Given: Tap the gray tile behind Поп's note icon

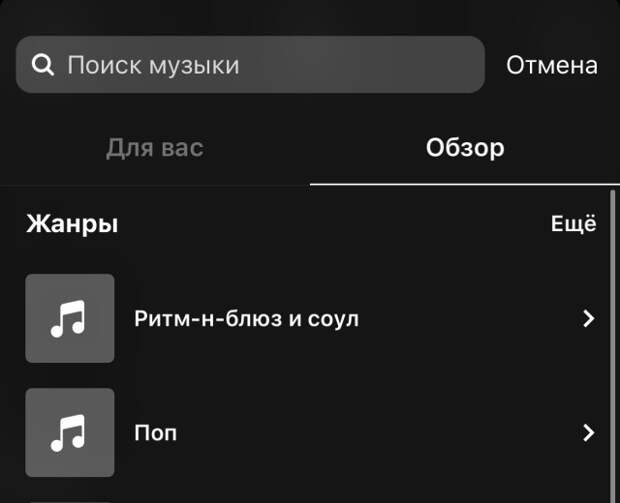Looking at the screenshot, I should point(70,433).
